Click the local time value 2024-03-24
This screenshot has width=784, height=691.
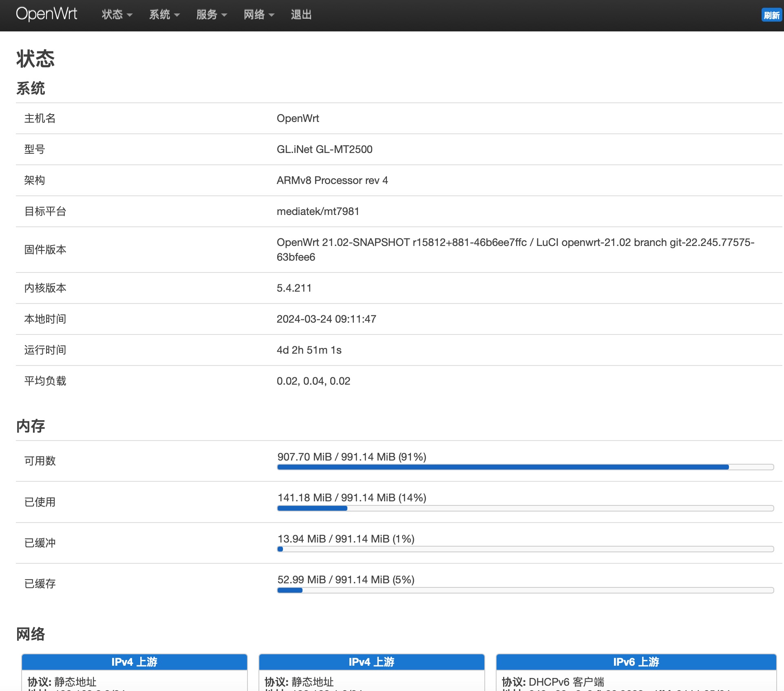click(326, 319)
